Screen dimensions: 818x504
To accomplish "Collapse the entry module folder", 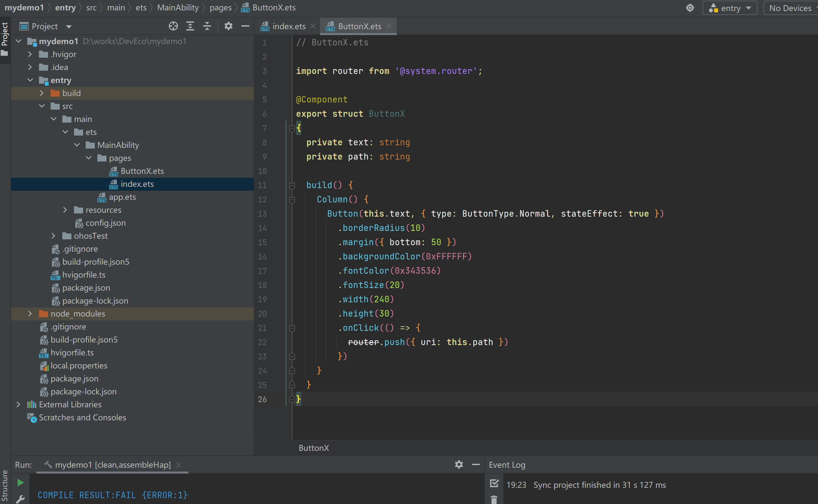I will 30,80.
